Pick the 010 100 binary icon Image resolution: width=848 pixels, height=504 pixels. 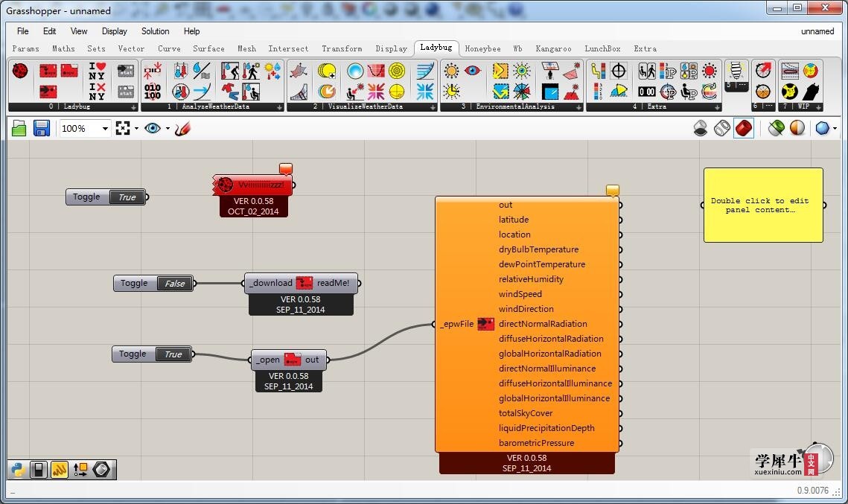pos(153,91)
